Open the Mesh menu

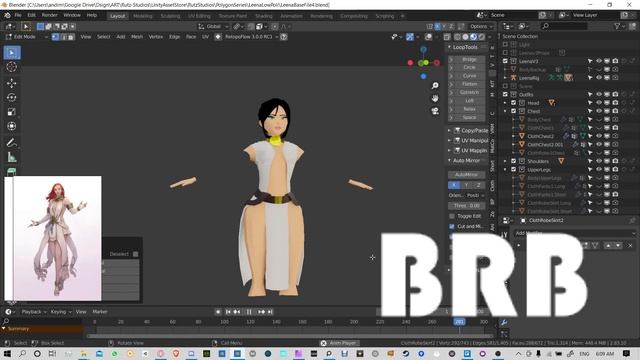[137, 37]
